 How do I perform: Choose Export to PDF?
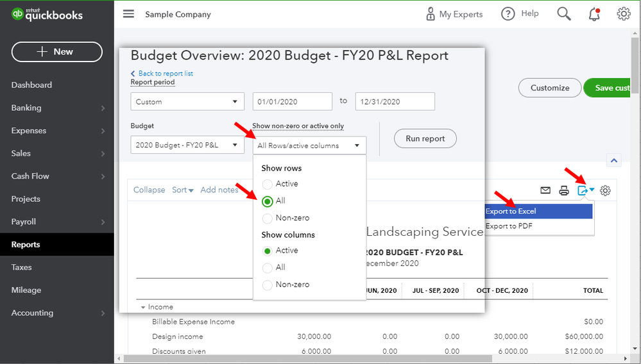point(539,226)
